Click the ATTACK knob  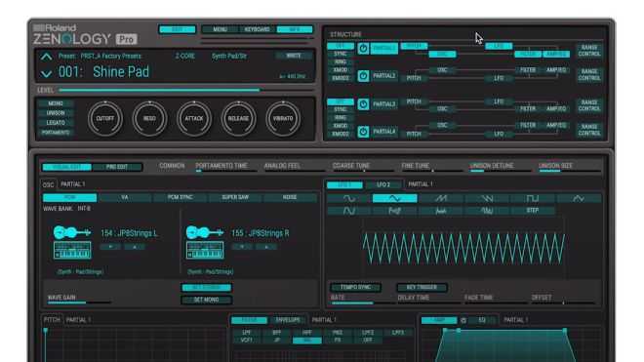(194, 118)
